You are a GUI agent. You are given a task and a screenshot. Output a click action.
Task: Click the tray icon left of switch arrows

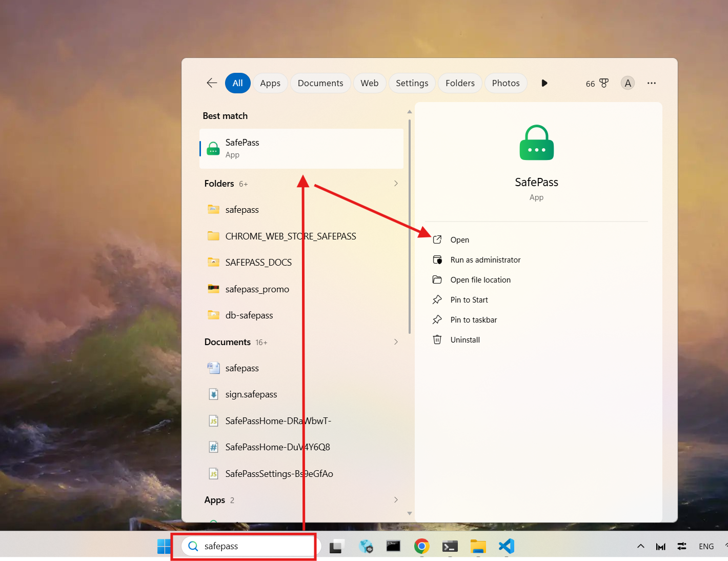(661, 547)
